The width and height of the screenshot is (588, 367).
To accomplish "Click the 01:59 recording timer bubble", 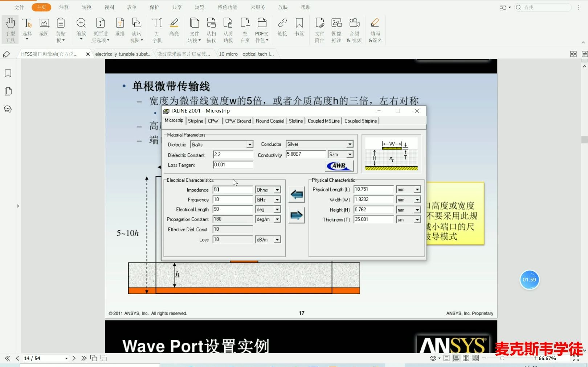I will pos(530,280).
